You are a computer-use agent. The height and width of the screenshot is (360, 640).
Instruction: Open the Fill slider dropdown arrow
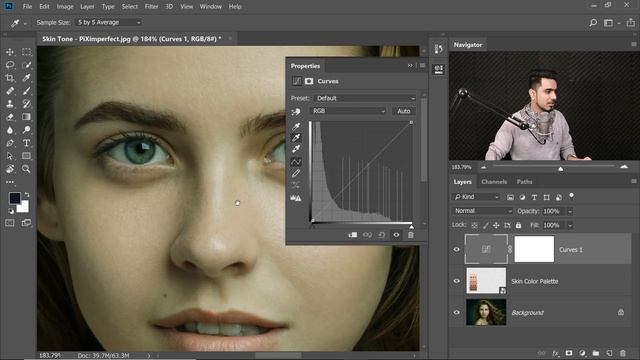click(570, 225)
